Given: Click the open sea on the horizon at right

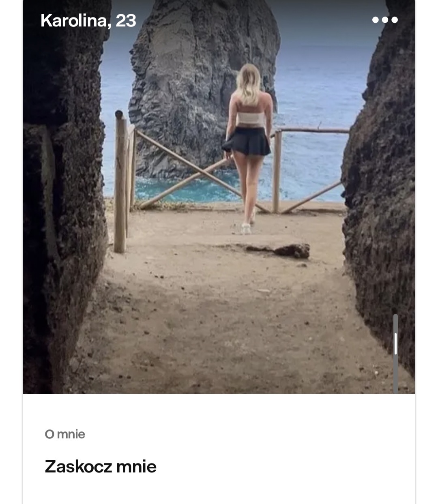Looking at the screenshot, I should pos(320,81).
